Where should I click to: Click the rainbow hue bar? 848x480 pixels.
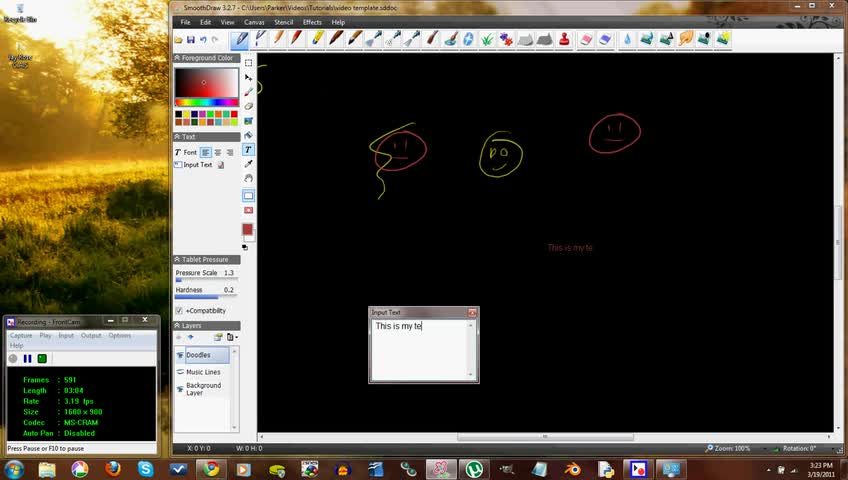click(x=206, y=102)
